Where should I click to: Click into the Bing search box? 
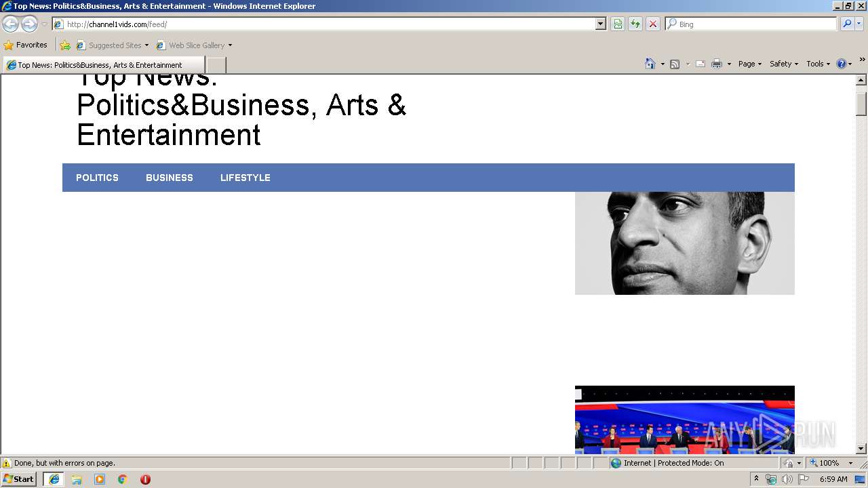tap(751, 24)
